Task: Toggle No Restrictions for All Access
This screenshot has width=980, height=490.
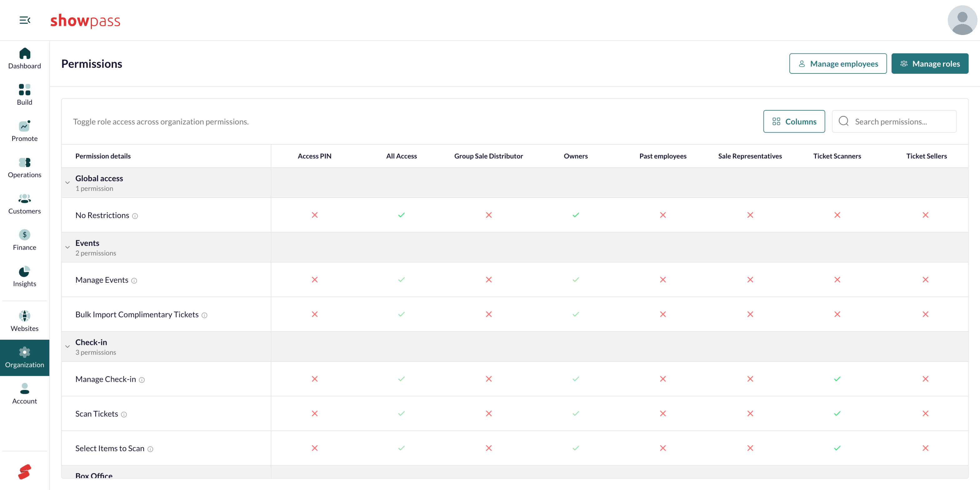Action: pyautogui.click(x=401, y=215)
